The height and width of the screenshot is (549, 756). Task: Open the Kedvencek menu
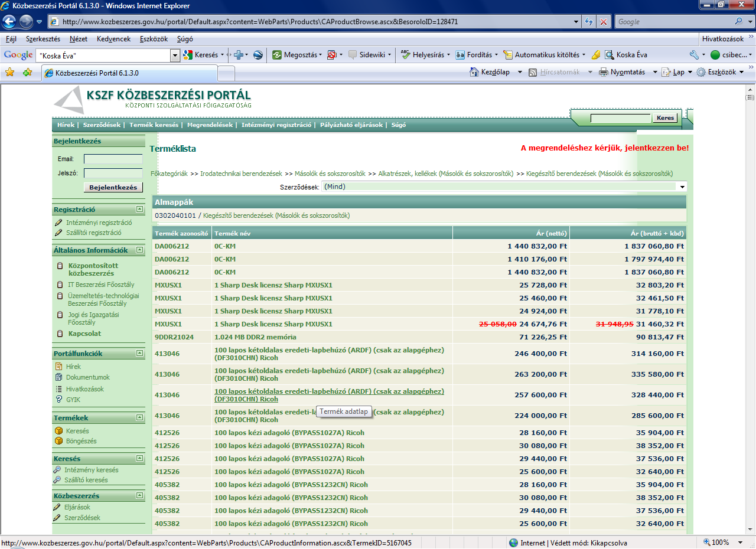113,39
